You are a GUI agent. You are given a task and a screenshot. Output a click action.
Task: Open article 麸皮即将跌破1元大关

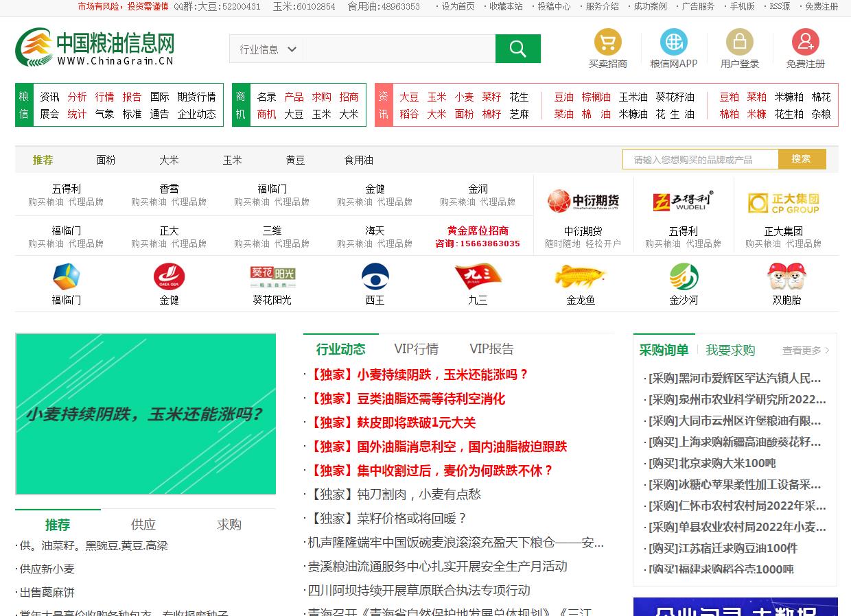[x=392, y=423]
